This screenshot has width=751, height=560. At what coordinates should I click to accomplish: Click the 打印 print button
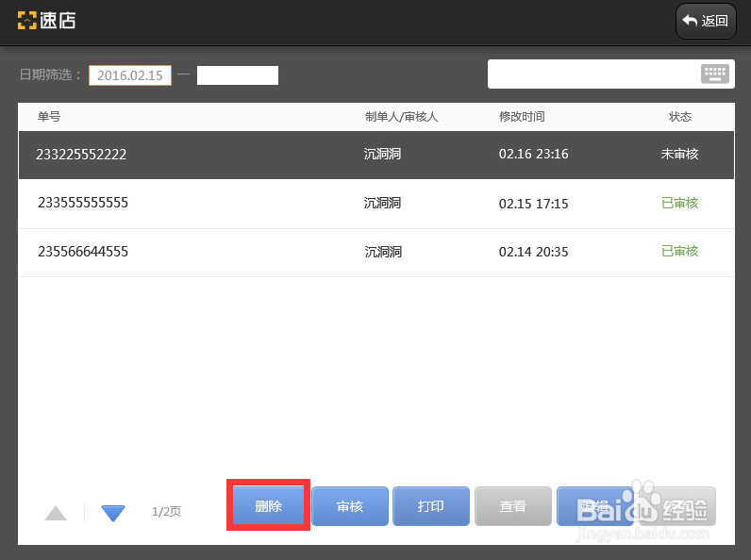(x=431, y=506)
